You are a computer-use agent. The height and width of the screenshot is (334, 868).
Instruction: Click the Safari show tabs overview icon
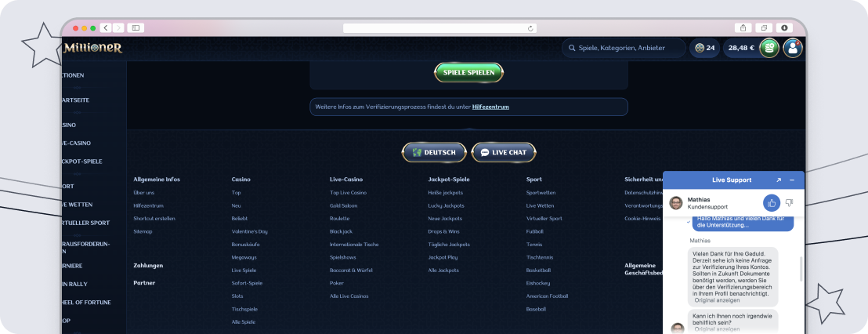point(765,27)
